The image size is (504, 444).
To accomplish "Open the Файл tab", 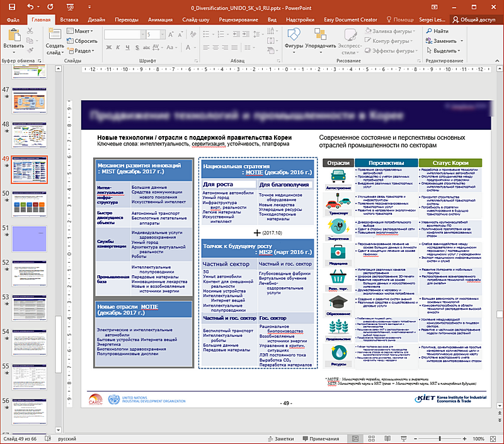I will click(13, 20).
